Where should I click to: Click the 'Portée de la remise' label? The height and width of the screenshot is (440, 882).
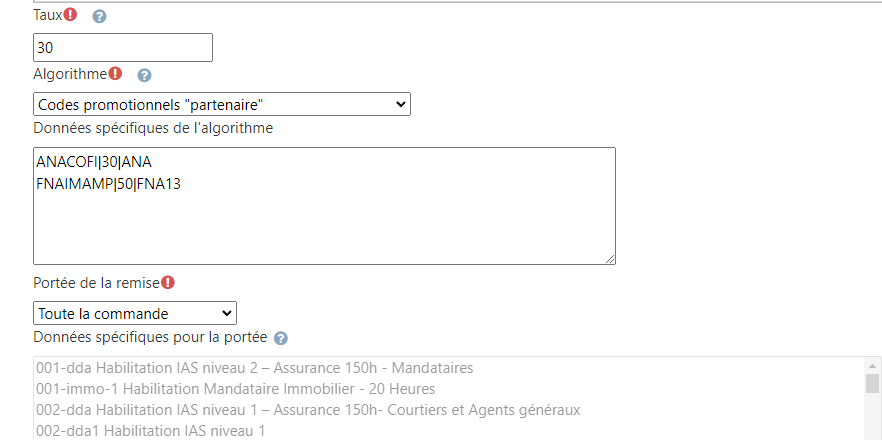[96, 283]
